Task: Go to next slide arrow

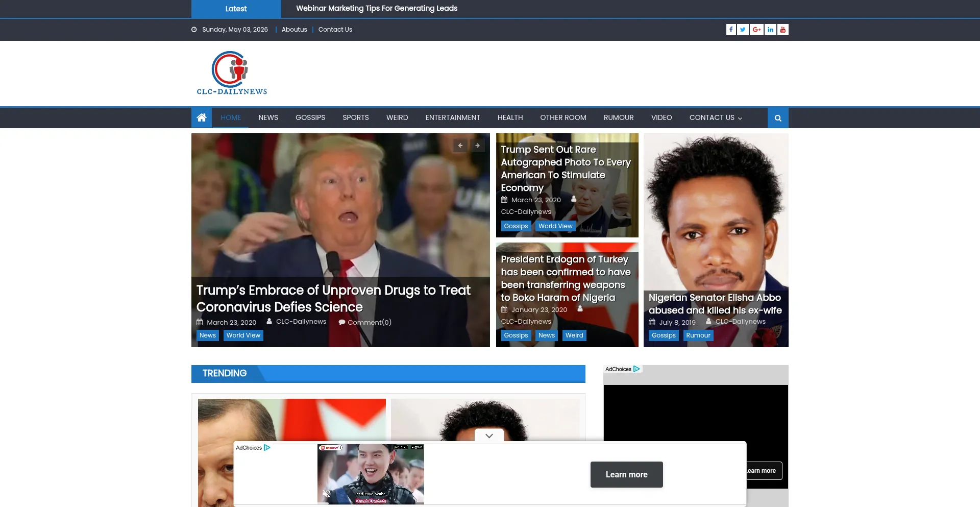Action: point(477,146)
